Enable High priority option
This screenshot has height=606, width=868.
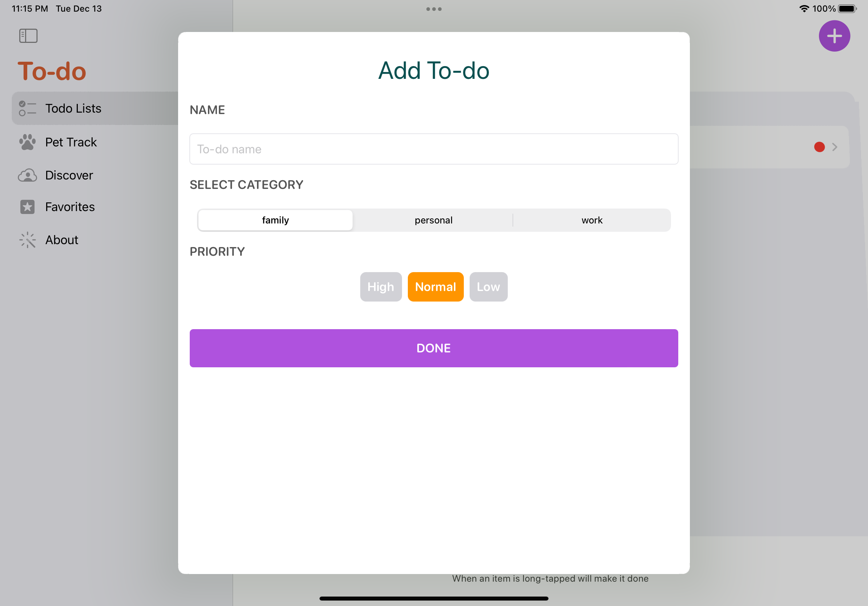(x=381, y=287)
